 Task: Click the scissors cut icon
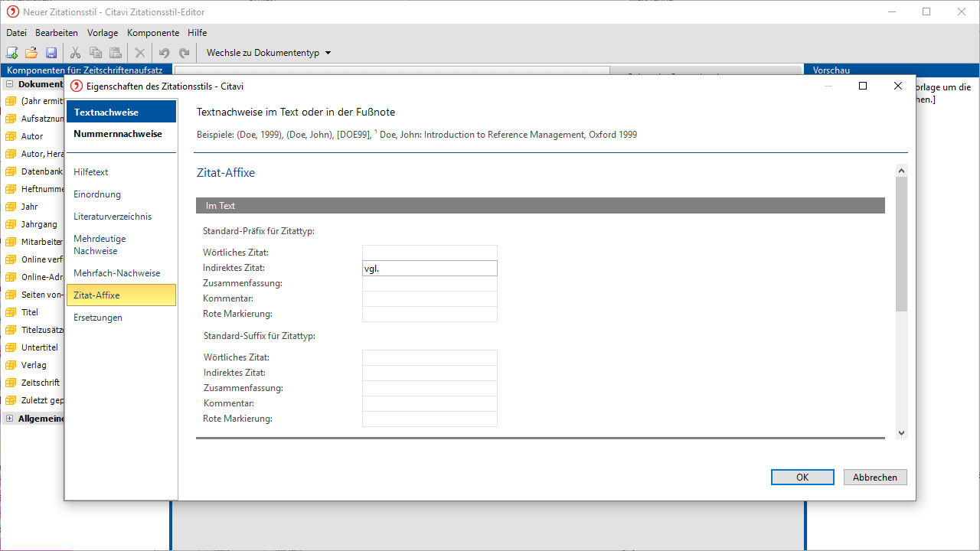[75, 53]
